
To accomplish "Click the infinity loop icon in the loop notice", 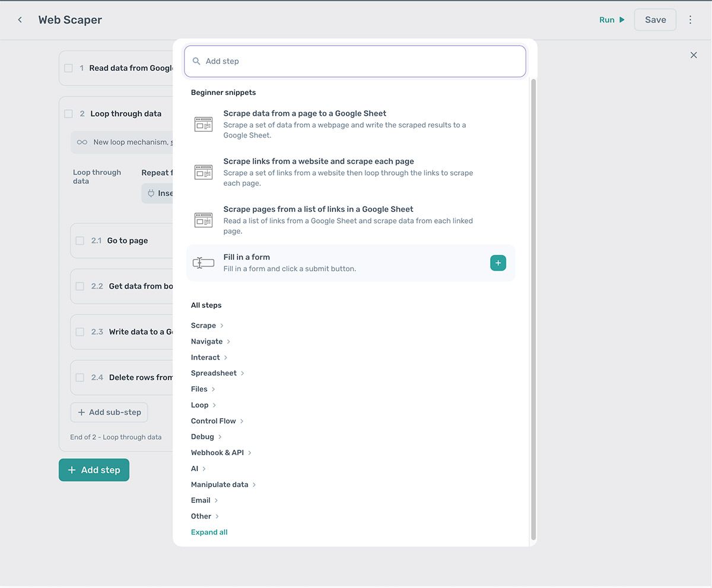I will 82,142.
